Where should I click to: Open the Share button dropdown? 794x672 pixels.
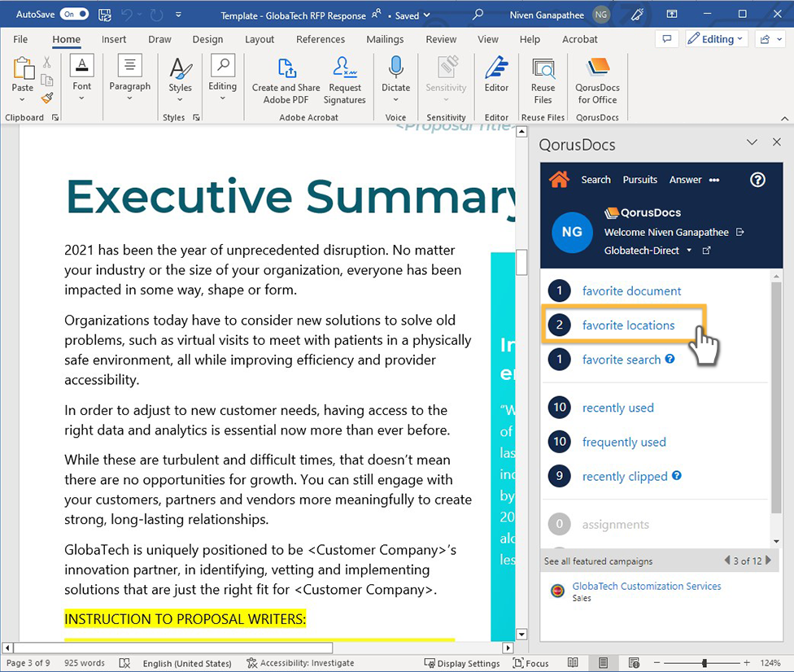(772, 39)
